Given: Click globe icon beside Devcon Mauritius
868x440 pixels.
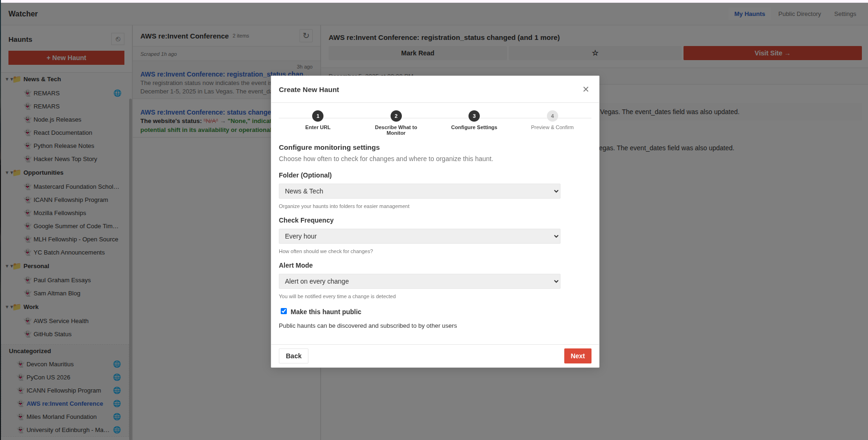Looking at the screenshot, I should point(117,364).
